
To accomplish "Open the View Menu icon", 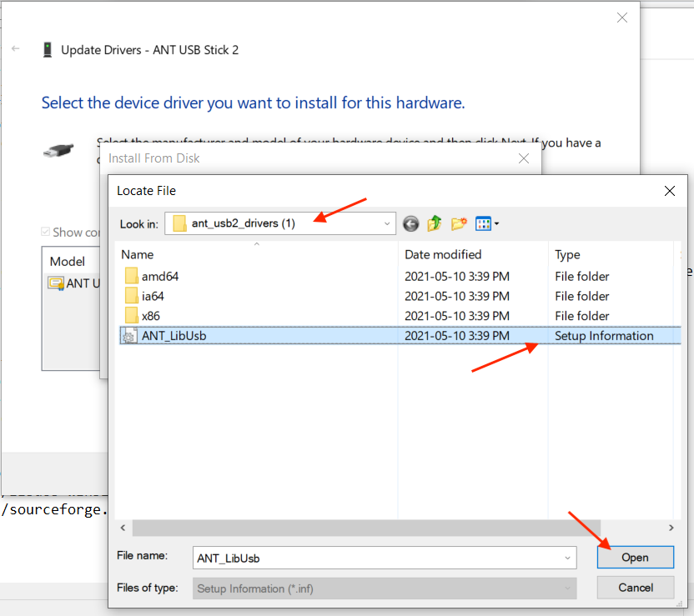I will 483,223.
